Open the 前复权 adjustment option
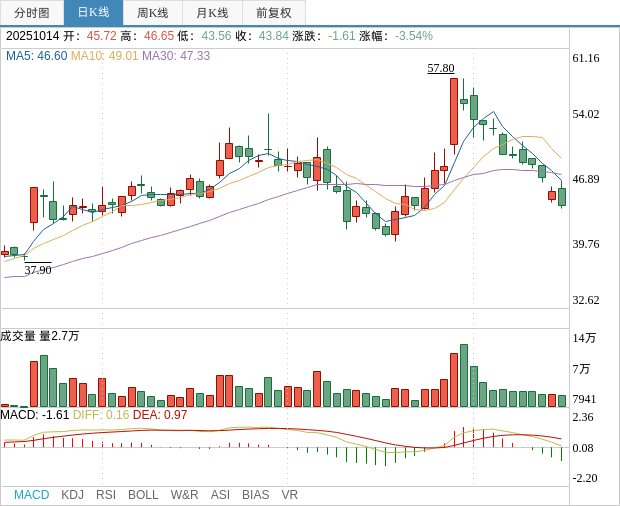The image size is (620, 506). [x=274, y=13]
